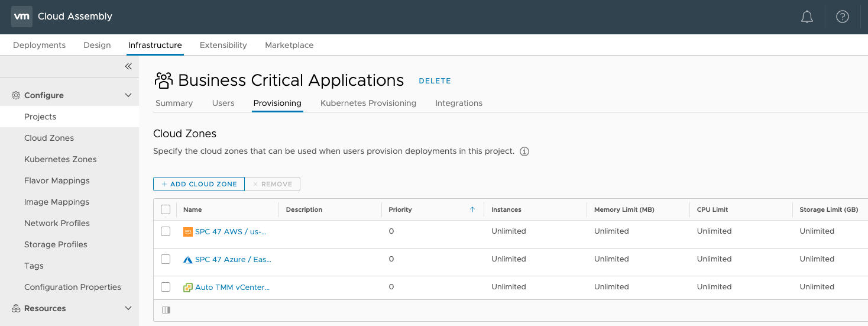Switch to the Integrations project tab
Image resolution: width=868 pixels, height=326 pixels.
pyautogui.click(x=459, y=103)
